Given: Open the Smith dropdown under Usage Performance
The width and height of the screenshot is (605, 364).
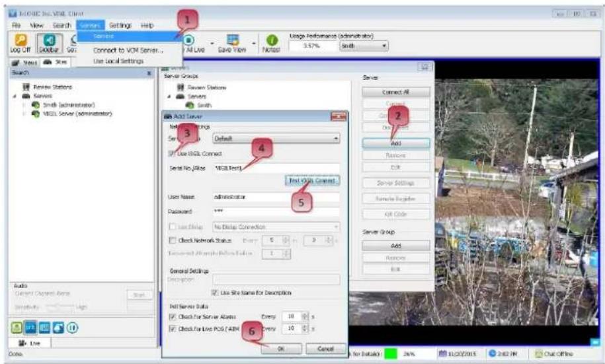Looking at the screenshot, I should point(364,46).
